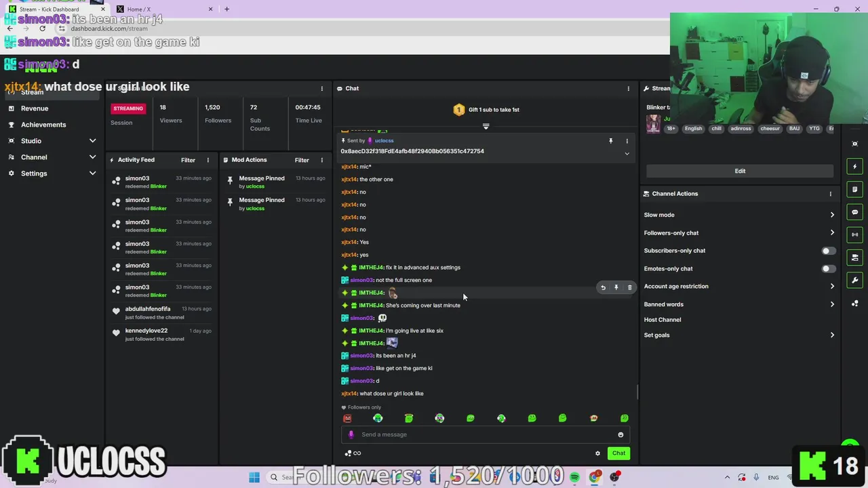Screen dimensions: 868x488
Task: Open Activity Feed options menu
Action: pos(208,160)
